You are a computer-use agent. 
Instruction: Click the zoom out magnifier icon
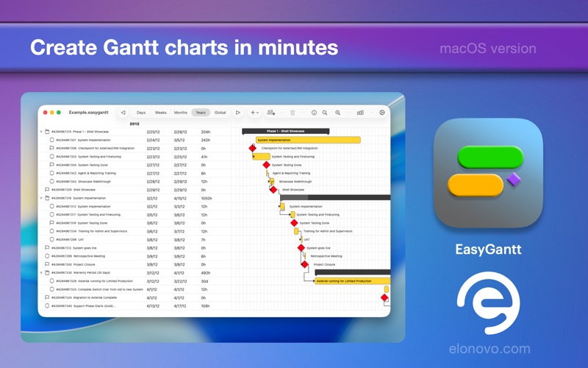click(325, 113)
